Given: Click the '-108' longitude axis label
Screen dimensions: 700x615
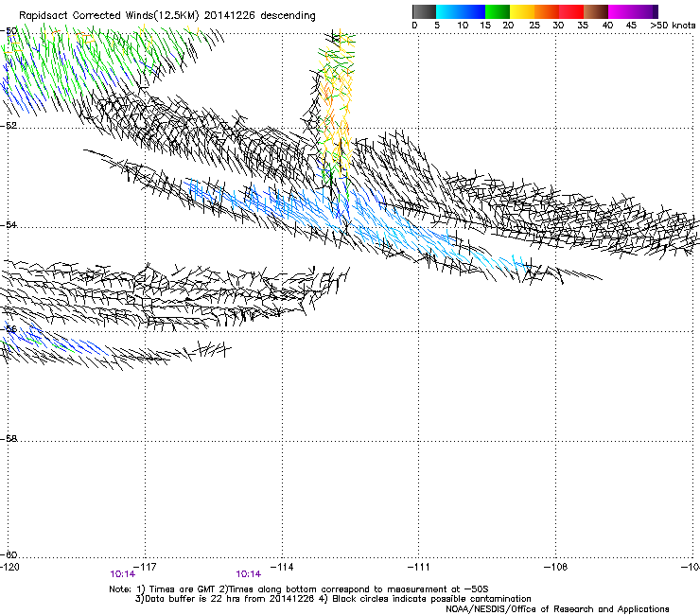Looking at the screenshot, I should (556, 567).
